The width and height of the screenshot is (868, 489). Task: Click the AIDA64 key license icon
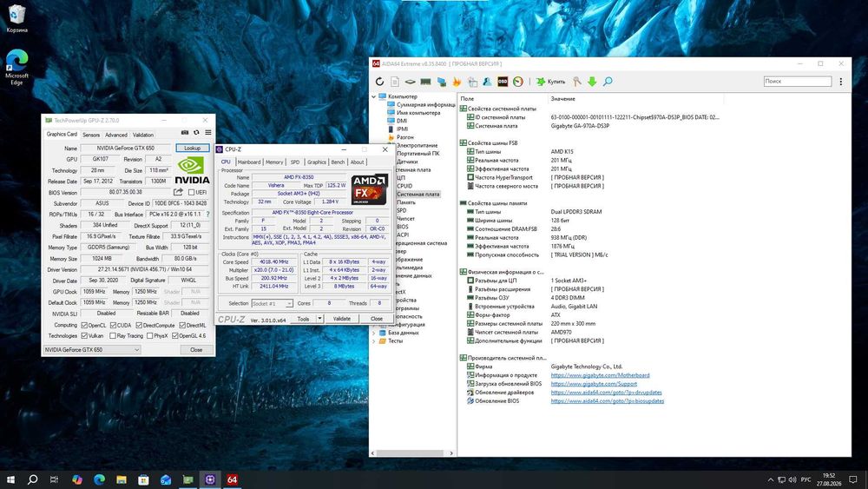577,82
